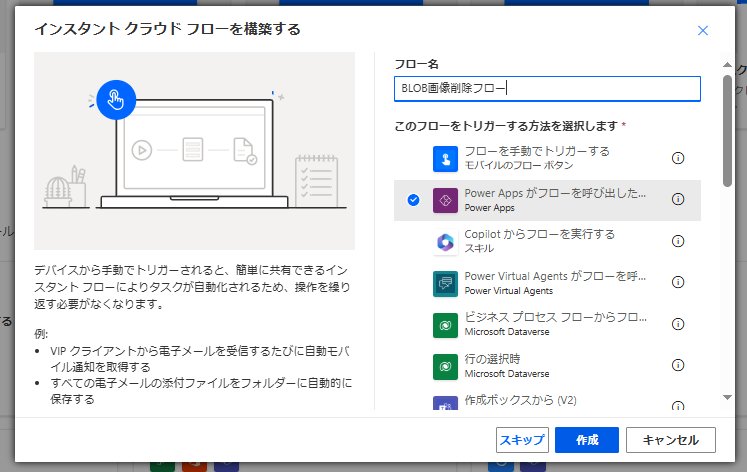Click the example bullet about VIP クライアント
Viewport: 747px width, 472px height.
pos(200,359)
